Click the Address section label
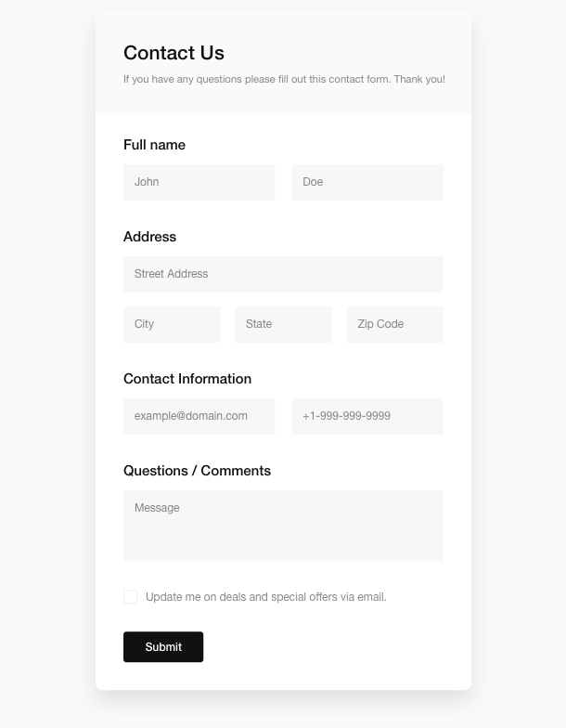 [x=149, y=237]
